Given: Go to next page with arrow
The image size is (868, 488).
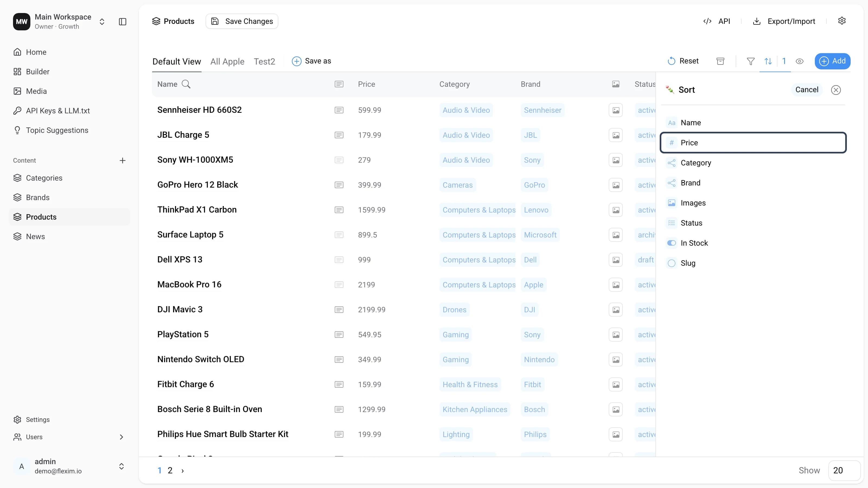Looking at the screenshot, I should 183,470.
